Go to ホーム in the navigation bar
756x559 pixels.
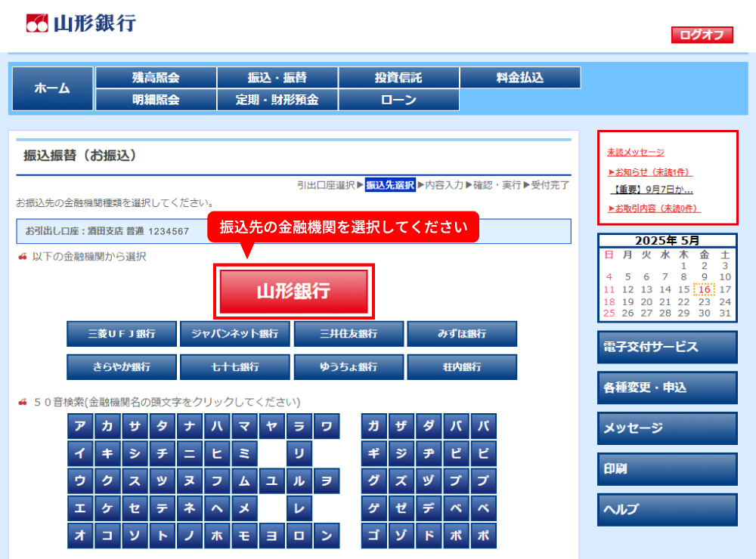(x=53, y=88)
